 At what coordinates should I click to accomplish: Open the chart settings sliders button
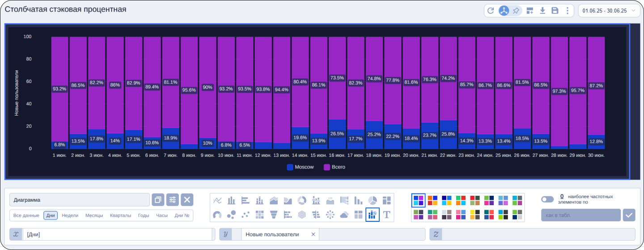click(x=173, y=200)
